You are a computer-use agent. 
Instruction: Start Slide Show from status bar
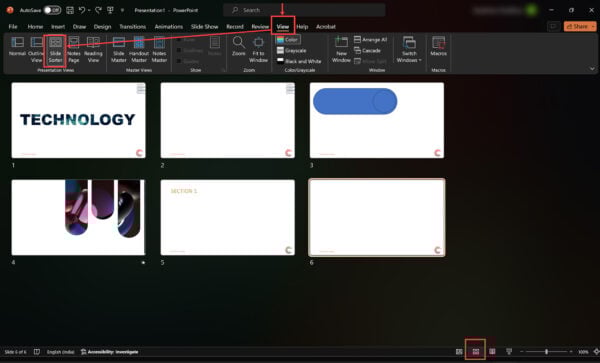(509, 352)
